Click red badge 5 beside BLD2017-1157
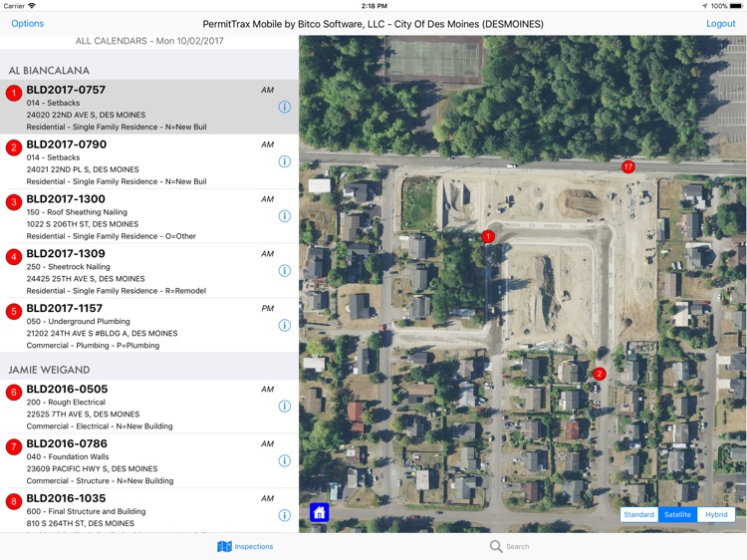This screenshot has width=747, height=560. 14,311
